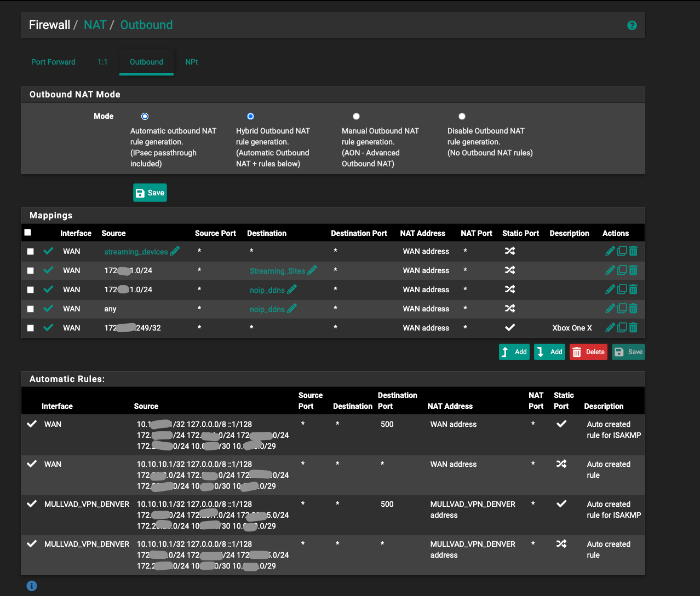Click the Source Port column header in Mappings
Screen dimensions: 700x596
coord(215,233)
